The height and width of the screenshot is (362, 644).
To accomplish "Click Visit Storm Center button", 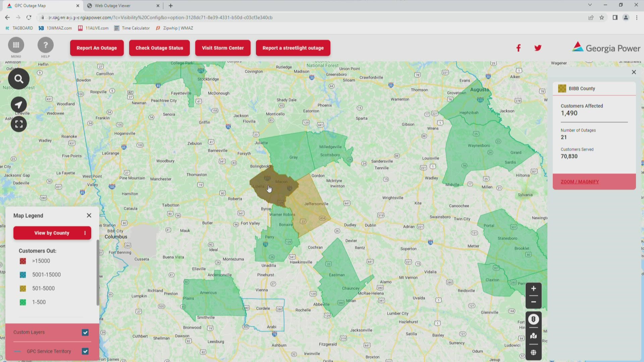I will coord(223,48).
